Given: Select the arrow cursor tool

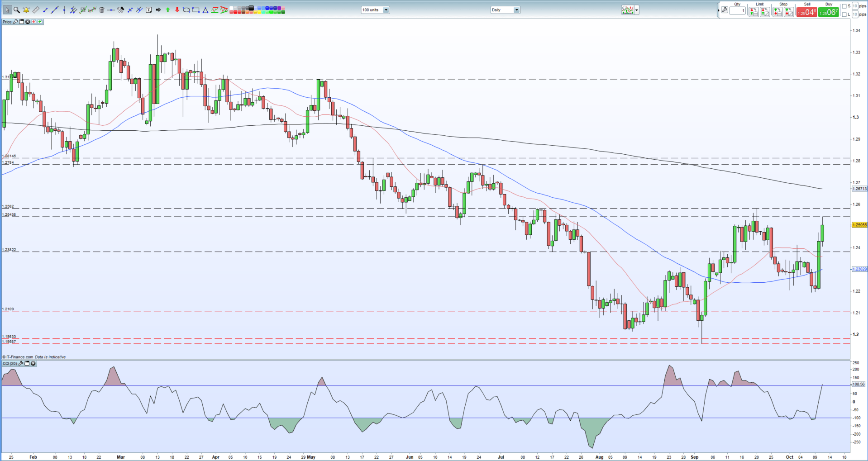Looking at the screenshot, I should [7, 10].
